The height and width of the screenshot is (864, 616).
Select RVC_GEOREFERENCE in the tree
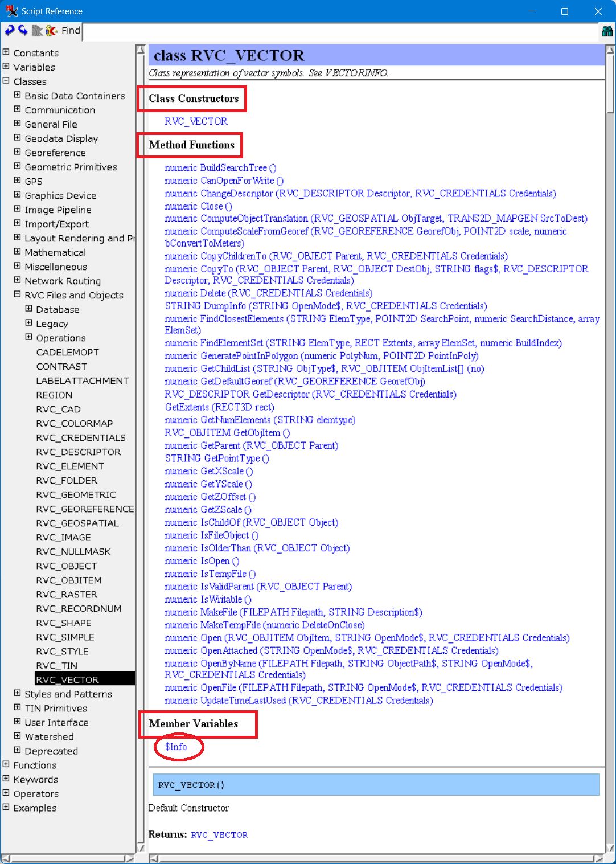coord(85,509)
